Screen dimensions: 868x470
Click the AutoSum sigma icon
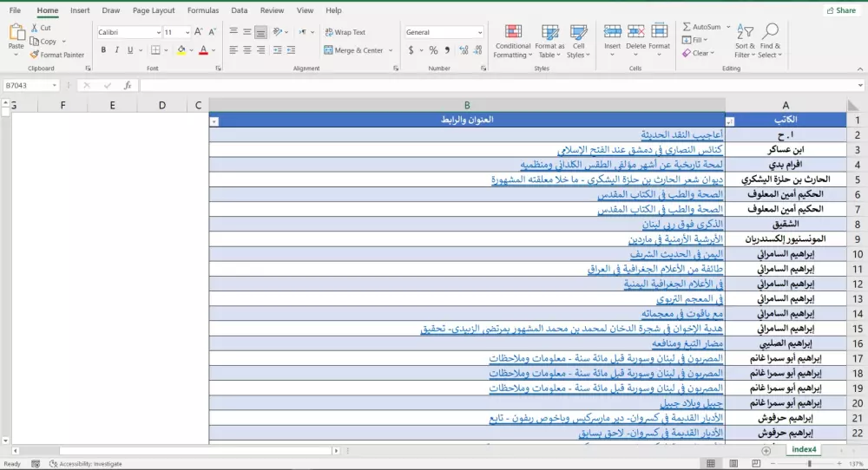(x=687, y=27)
